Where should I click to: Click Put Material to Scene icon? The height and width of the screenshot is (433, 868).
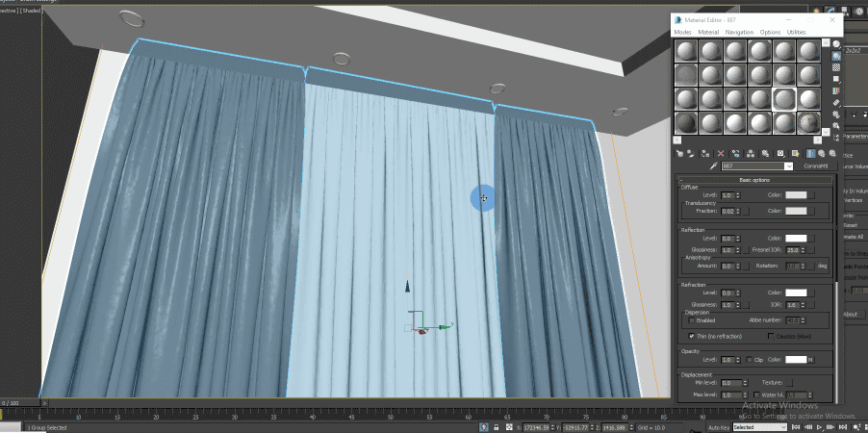pyautogui.click(x=691, y=153)
